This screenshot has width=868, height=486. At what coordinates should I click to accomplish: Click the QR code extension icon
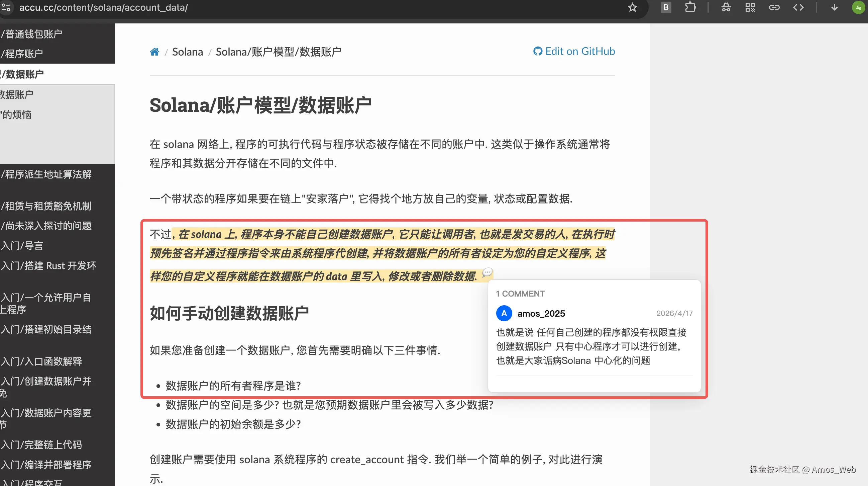(x=750, y=7)
